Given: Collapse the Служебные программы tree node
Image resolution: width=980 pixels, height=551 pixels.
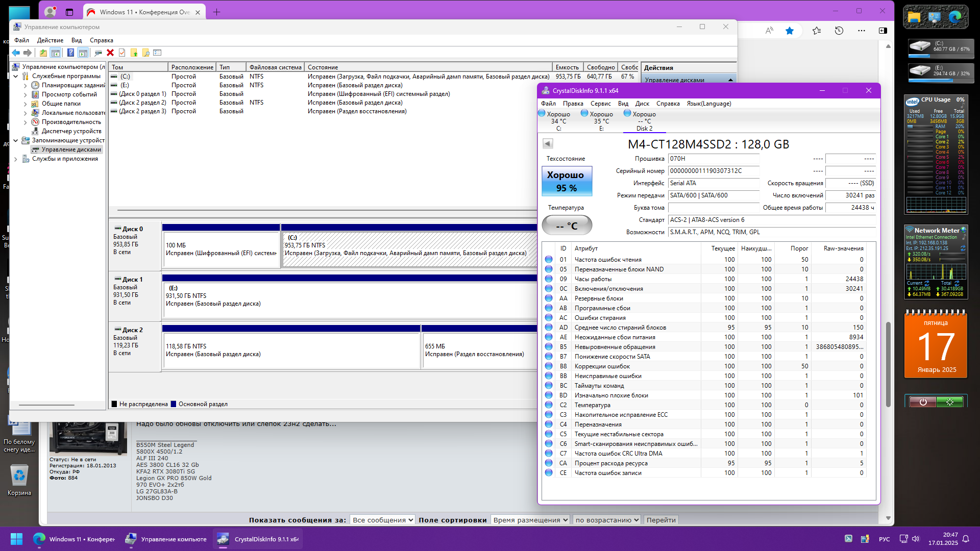Looking at the screenshot, I should point(16,76).
